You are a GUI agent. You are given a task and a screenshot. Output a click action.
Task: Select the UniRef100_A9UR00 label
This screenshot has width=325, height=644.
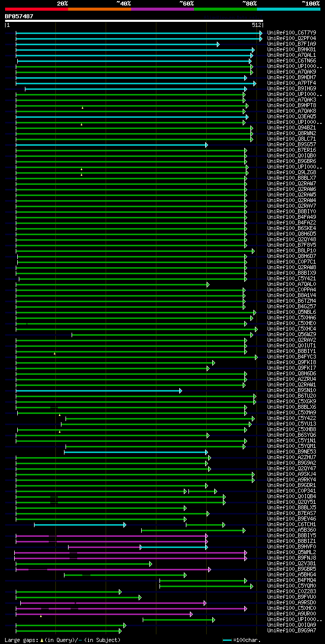click(x=292, y=614)
